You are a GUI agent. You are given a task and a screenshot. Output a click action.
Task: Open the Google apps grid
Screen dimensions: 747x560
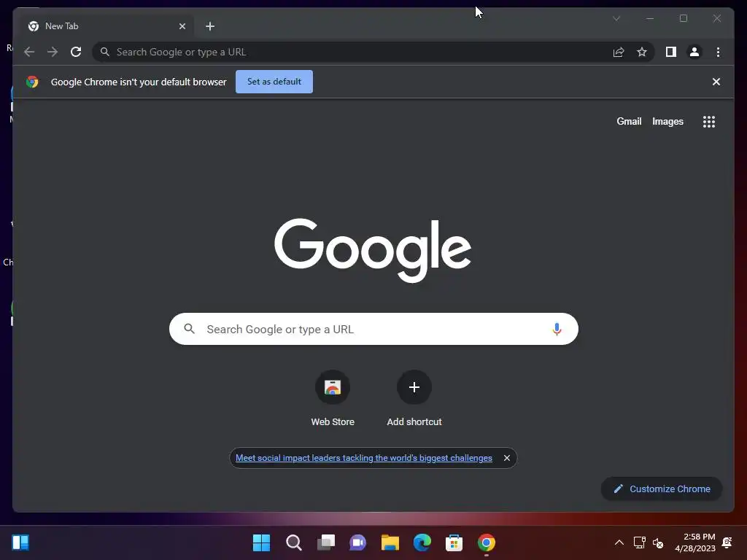pos(709,122)
